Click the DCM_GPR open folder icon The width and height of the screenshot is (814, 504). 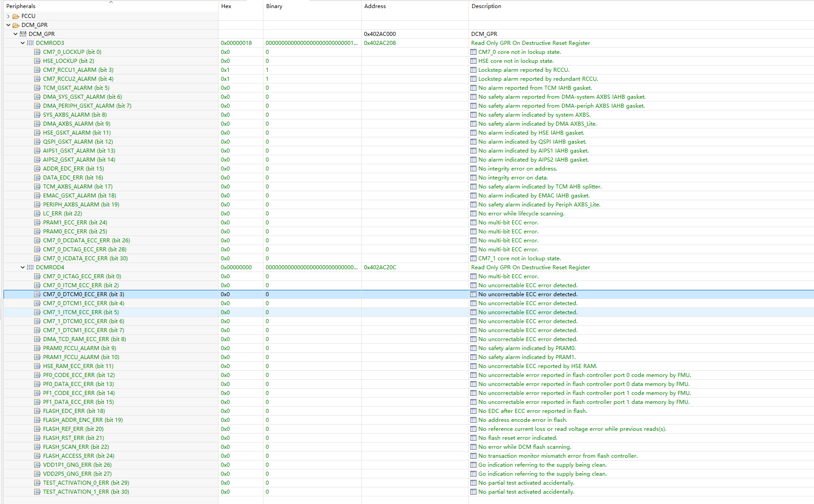click(x=16, y=25)
